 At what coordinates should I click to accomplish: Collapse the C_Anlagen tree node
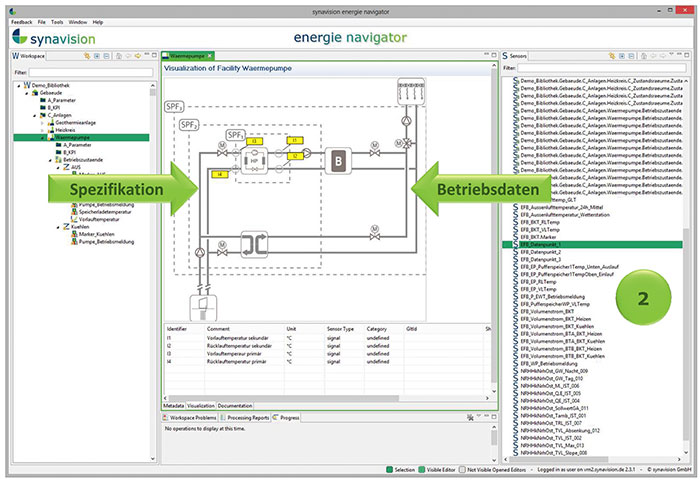point(35,115)
